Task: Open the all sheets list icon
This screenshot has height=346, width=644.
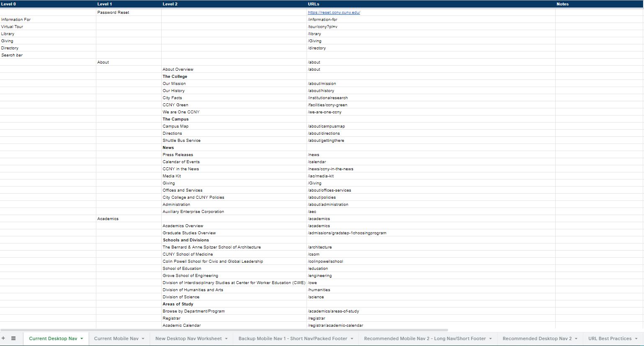Action: pyautogui.click(x=13, y=338)
